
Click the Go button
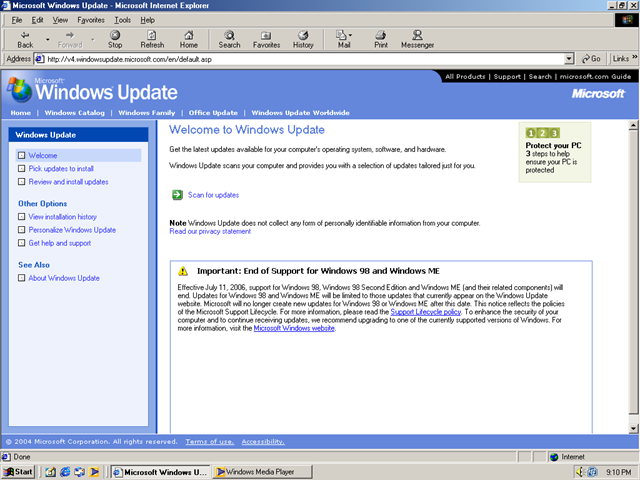click(x=591, y=59)
